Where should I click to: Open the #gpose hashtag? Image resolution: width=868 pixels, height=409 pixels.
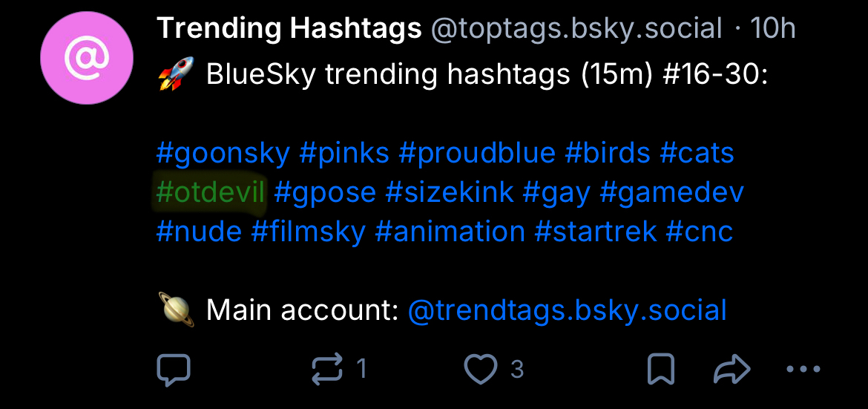[325, 193]
